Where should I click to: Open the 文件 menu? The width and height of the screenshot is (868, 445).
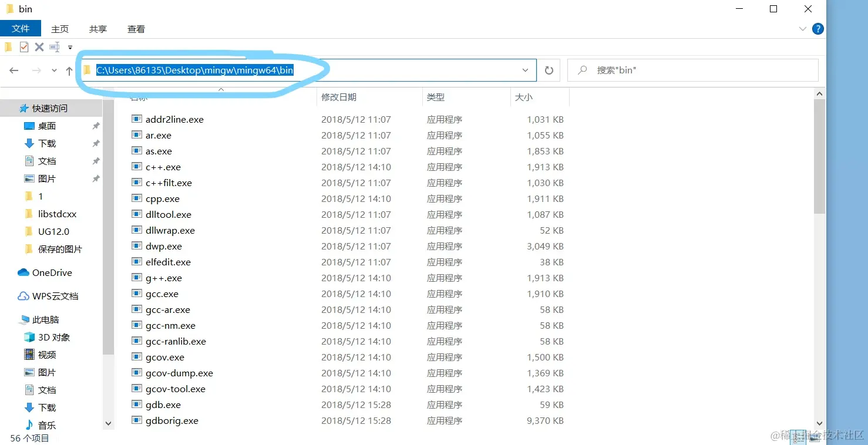(x=21, y=28)
